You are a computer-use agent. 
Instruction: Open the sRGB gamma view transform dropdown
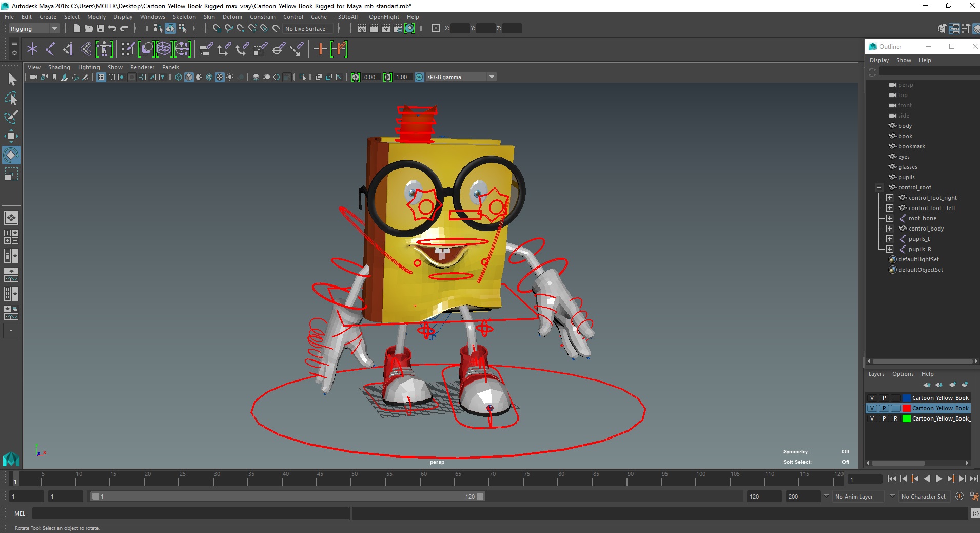[461, 77]
